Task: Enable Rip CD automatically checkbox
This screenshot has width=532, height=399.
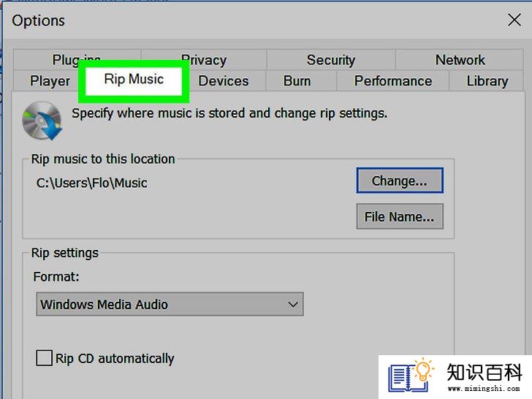Action: 44,358
